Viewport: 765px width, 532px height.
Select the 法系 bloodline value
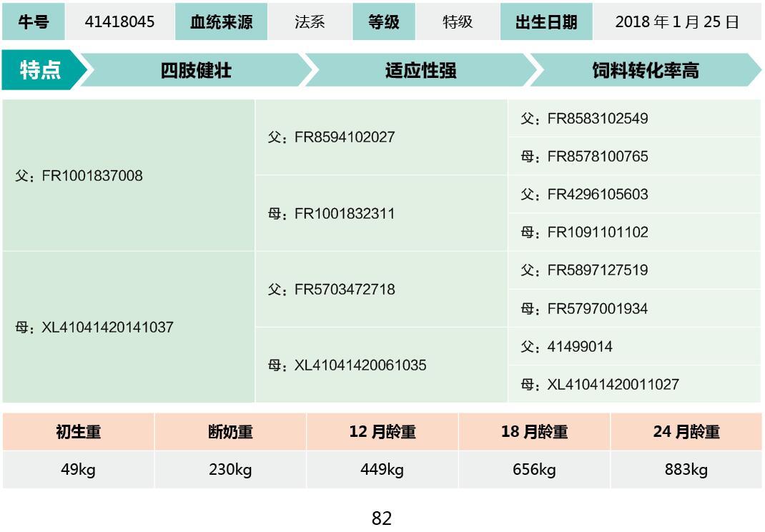[x=310, y=21]
